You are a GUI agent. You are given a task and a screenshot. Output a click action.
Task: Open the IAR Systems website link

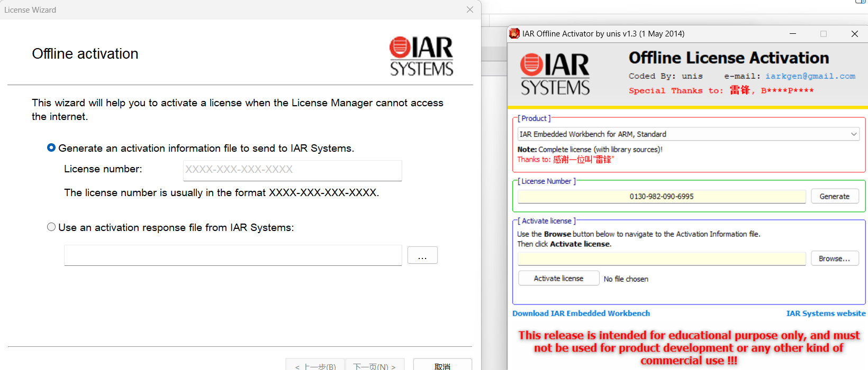tap(826, 313)
